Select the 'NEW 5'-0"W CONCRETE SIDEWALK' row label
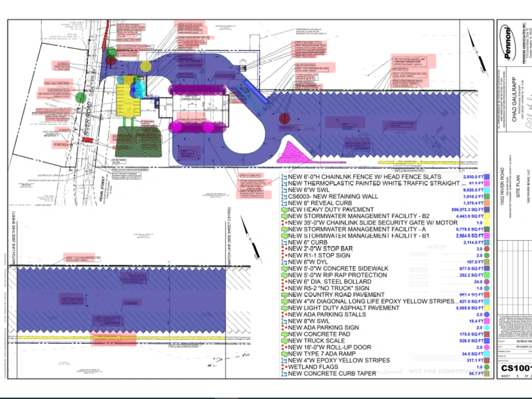Viewport: 532px width, 399px height. 338,269
